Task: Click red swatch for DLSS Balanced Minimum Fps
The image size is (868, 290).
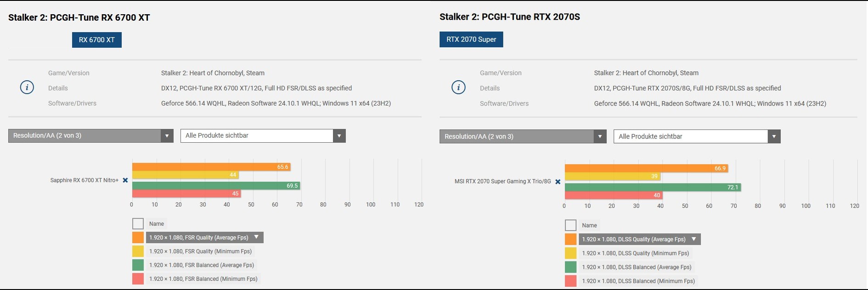Action: 570,281
